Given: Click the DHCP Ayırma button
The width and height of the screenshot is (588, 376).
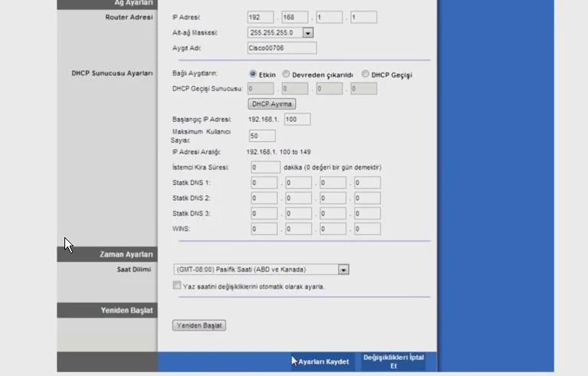Looking at the screenshot, I should pos(271,104).
